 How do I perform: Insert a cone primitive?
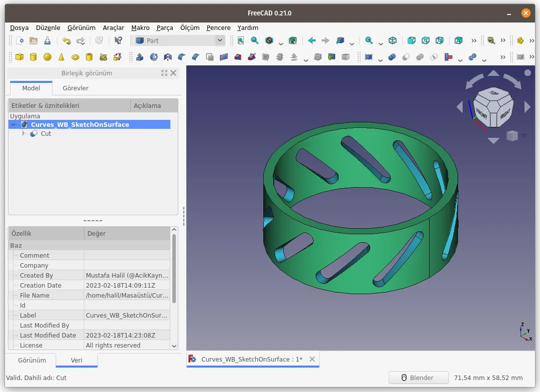pyautogui.click(x=61, y=57)
